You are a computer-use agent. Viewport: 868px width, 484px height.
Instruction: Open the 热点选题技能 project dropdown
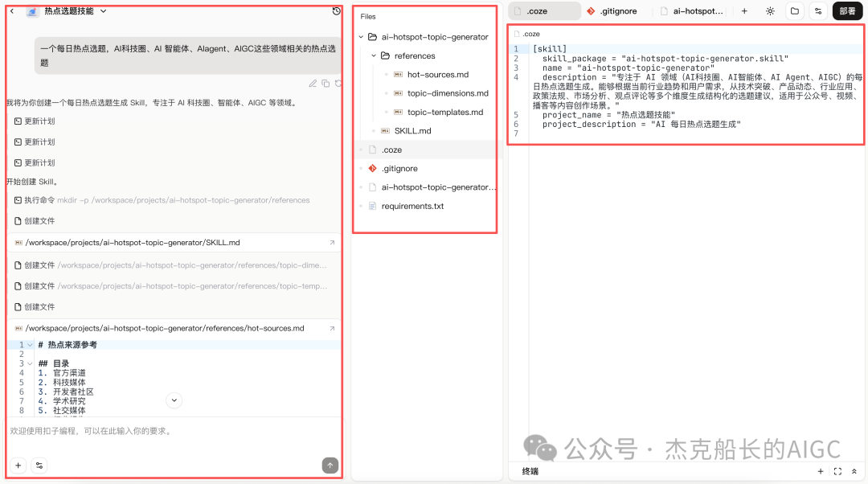coord(103,11)
